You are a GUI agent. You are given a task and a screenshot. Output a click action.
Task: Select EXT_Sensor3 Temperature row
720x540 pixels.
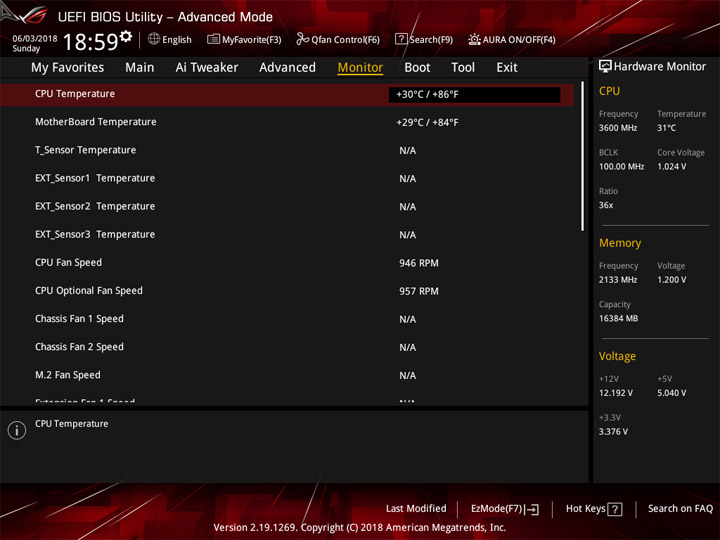287,234
